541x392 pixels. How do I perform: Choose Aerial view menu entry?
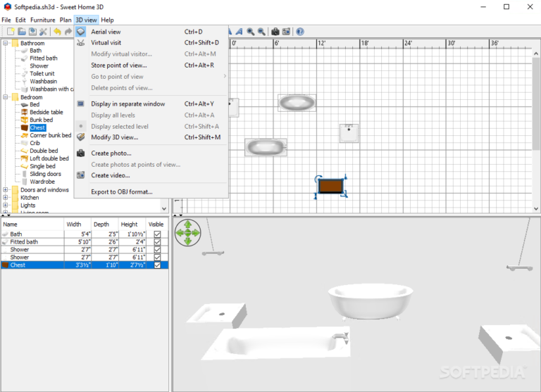[151, 32]
